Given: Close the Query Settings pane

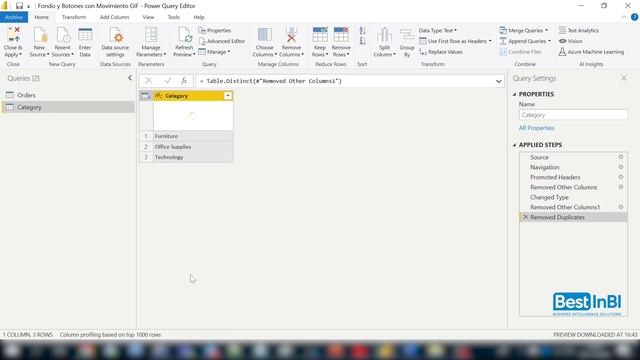Looking at the screenshot, I should pyautogui.click(x=624, y=78).
